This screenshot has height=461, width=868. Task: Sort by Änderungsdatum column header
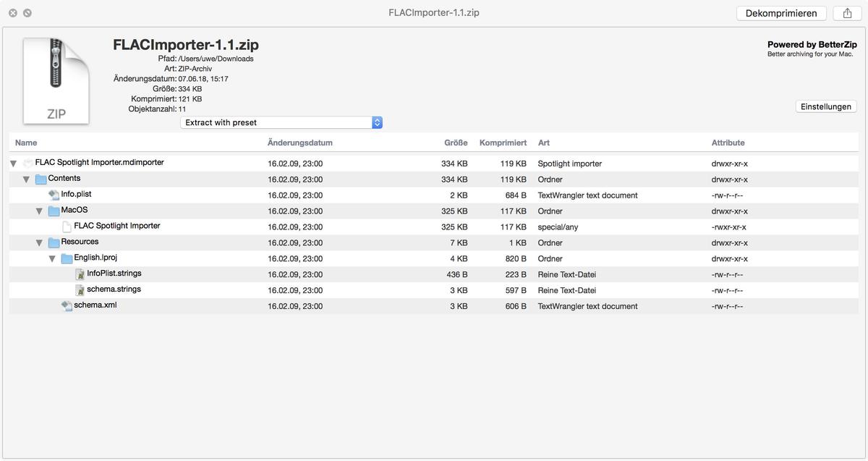(x=299, y=143)
